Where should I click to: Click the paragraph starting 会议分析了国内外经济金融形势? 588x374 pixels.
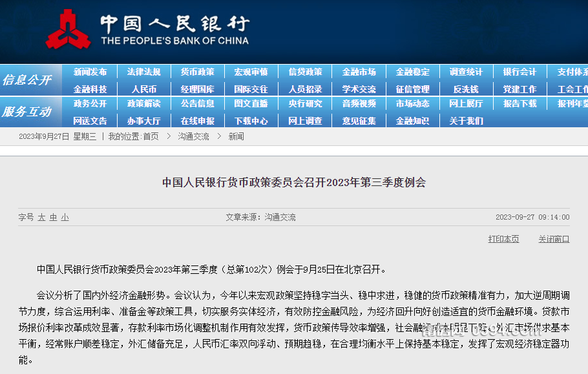coord(294,328)
